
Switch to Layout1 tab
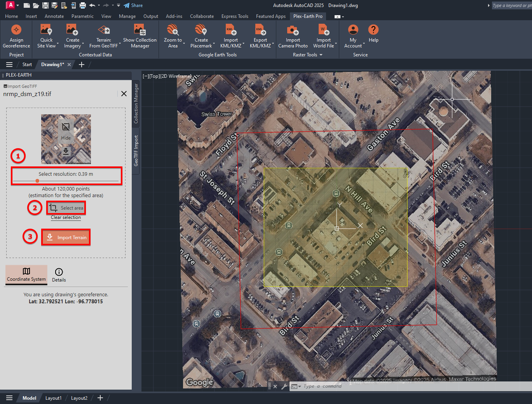coord(53,398)
